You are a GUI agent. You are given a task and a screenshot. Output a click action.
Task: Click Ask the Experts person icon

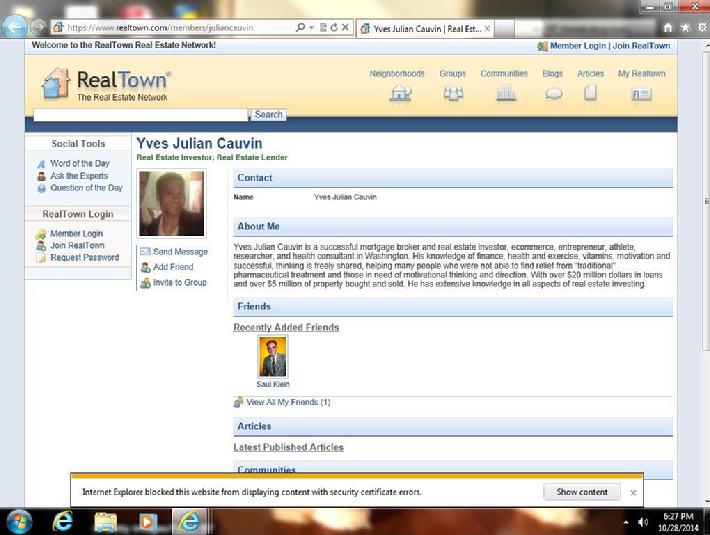41,176
